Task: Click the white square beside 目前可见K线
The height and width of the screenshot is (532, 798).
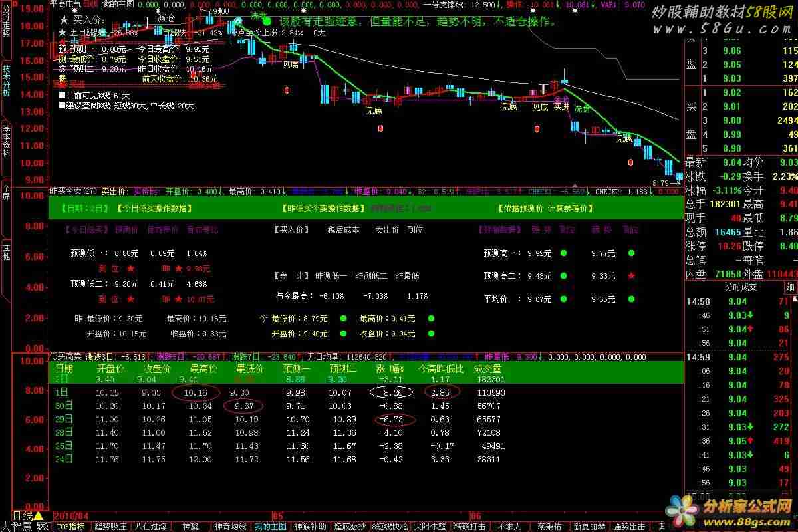Action: 61,95
